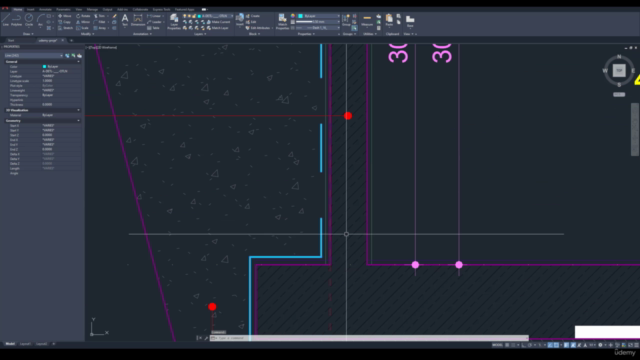Expand the Layers panel dropdown

click(200, 34)
